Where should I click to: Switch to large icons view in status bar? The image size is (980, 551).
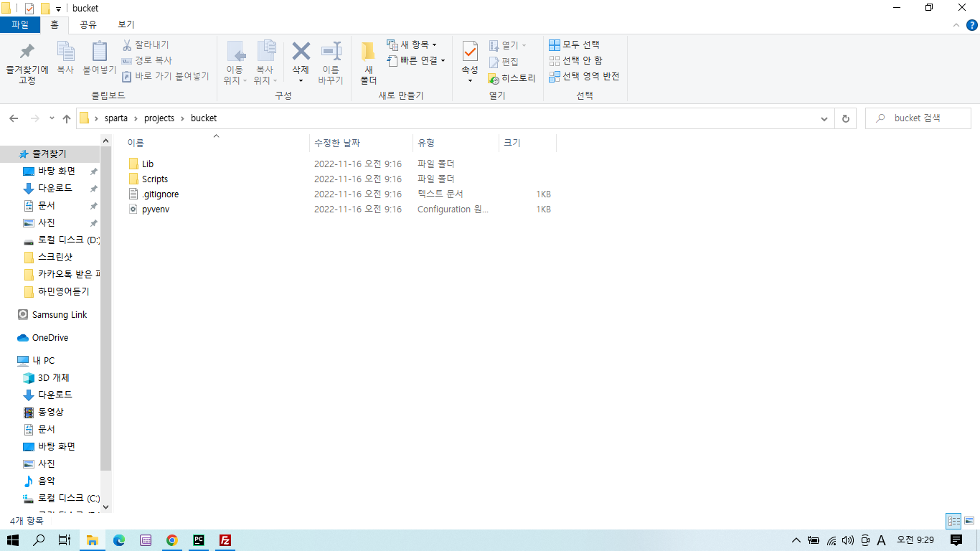coord(970,521)
